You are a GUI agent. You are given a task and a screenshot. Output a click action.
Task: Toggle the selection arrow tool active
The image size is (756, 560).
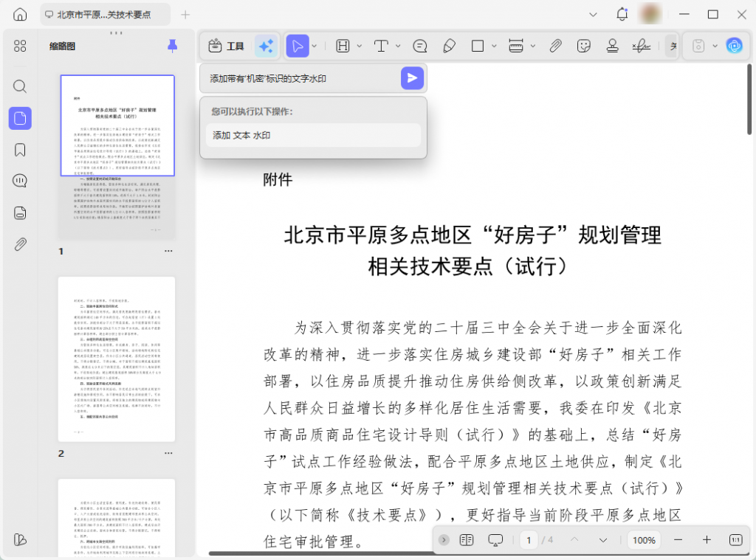(298, 46)
